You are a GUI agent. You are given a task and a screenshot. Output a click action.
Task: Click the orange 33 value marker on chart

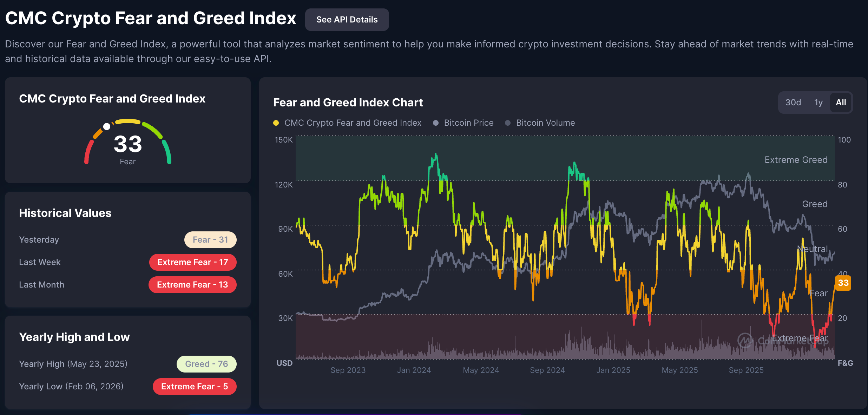coord(843,283)
